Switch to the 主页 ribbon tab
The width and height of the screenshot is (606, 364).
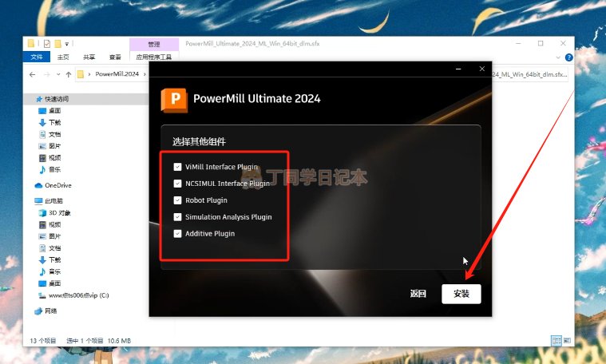tap(63, 57)
